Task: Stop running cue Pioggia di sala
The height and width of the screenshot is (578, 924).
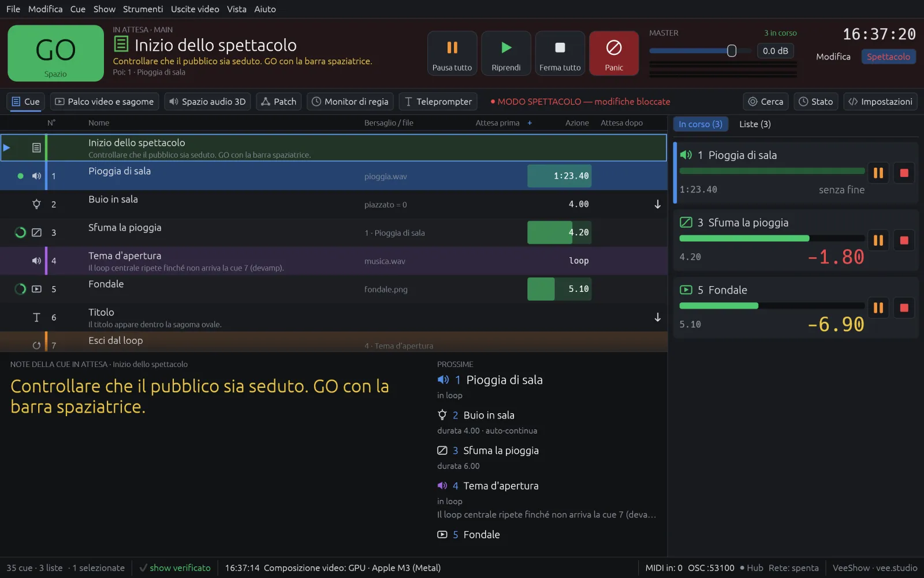Action: 904,173
